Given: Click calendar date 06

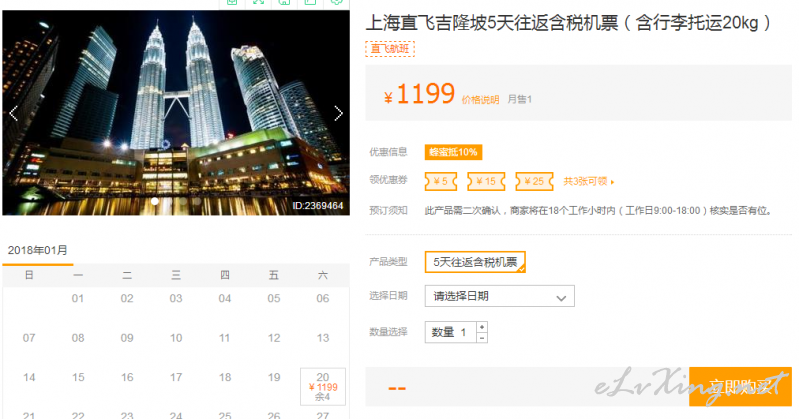Looking at the screenshot, I should [323, 299].
